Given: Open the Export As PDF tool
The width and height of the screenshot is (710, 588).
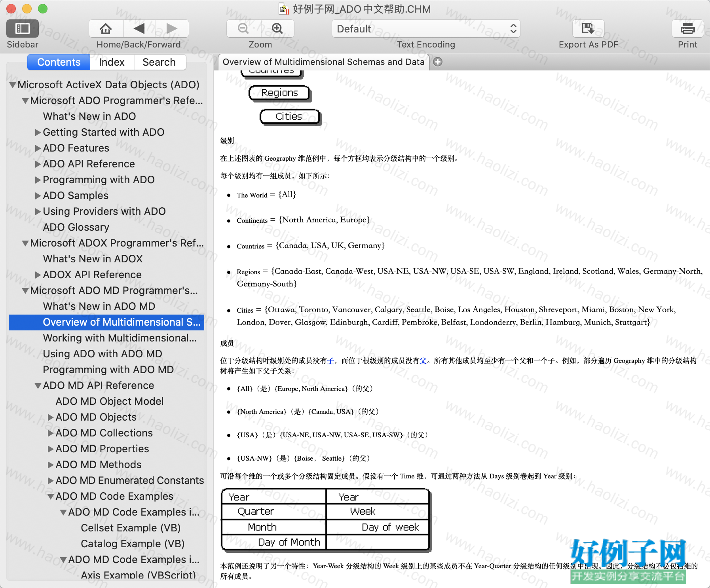Looking at the screenshot, I should (x=588, y=28).
